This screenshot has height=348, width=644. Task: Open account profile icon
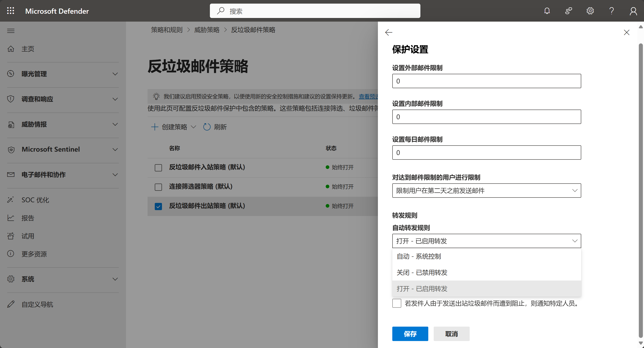(633, 11)
